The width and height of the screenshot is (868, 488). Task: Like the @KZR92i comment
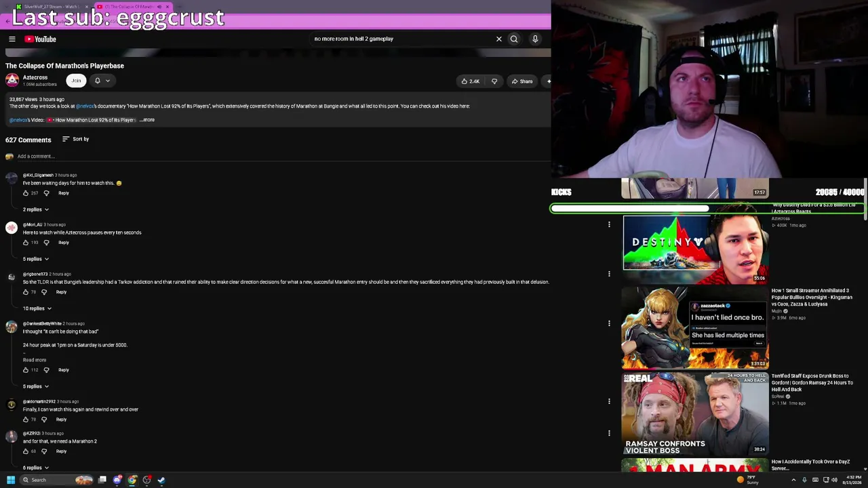point(26,451)
